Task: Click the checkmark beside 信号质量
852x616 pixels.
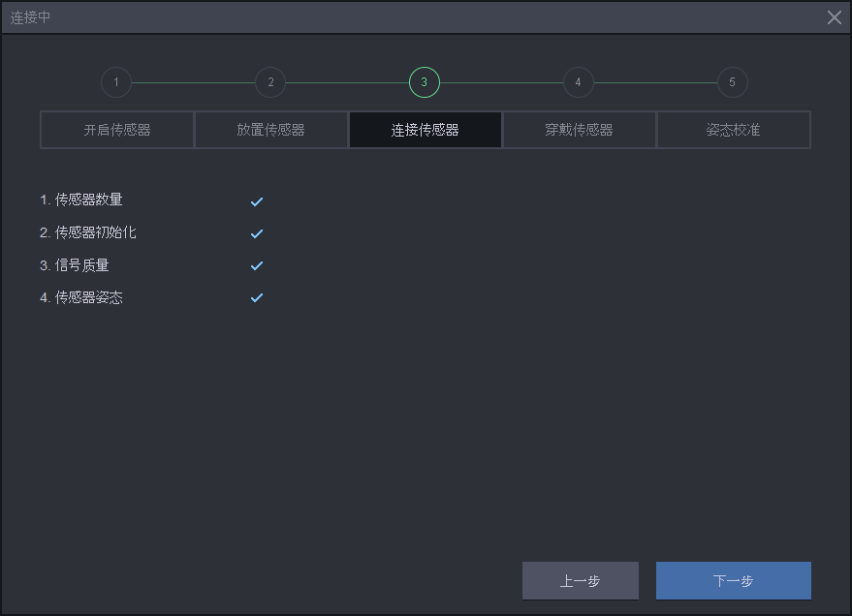Action: pos(257,265)
